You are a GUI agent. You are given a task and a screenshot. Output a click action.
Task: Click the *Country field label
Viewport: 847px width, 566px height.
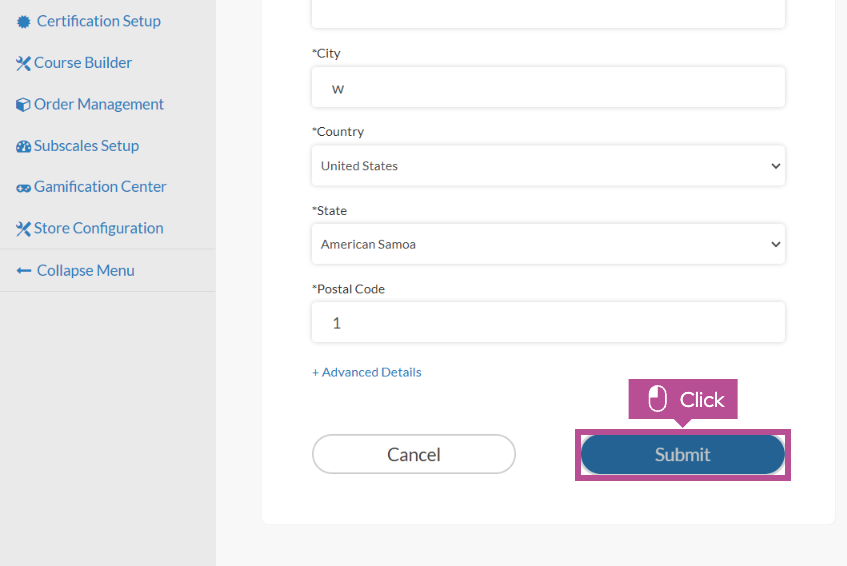click(x=338, y=132)
